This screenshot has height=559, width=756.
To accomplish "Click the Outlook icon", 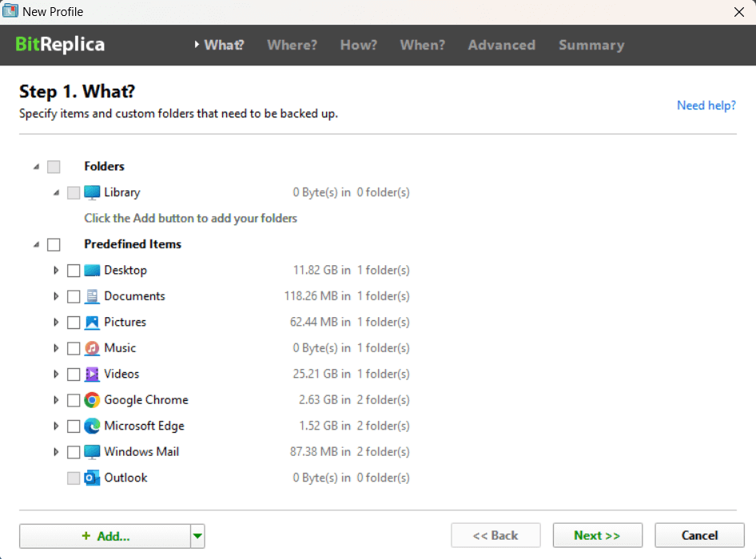I will (93, 478).
